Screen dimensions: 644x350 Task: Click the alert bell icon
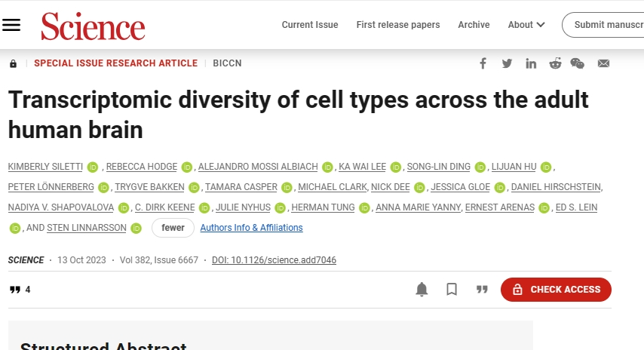point(422,290)
